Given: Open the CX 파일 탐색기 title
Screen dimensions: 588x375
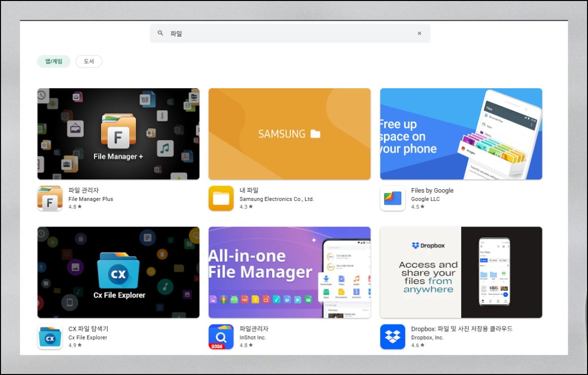Looking at the screenshot, I should pyautogui.click(x=88, y=329).
